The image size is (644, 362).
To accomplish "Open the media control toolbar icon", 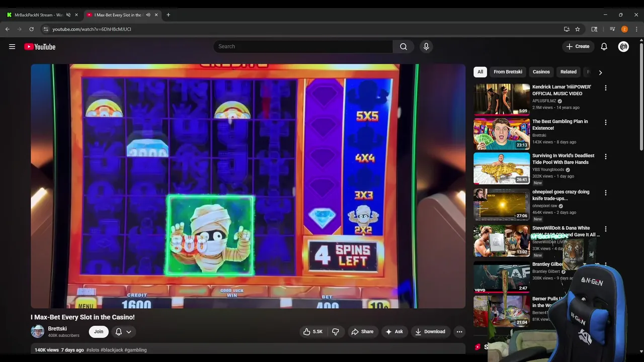I will click(x=612, y=29).
